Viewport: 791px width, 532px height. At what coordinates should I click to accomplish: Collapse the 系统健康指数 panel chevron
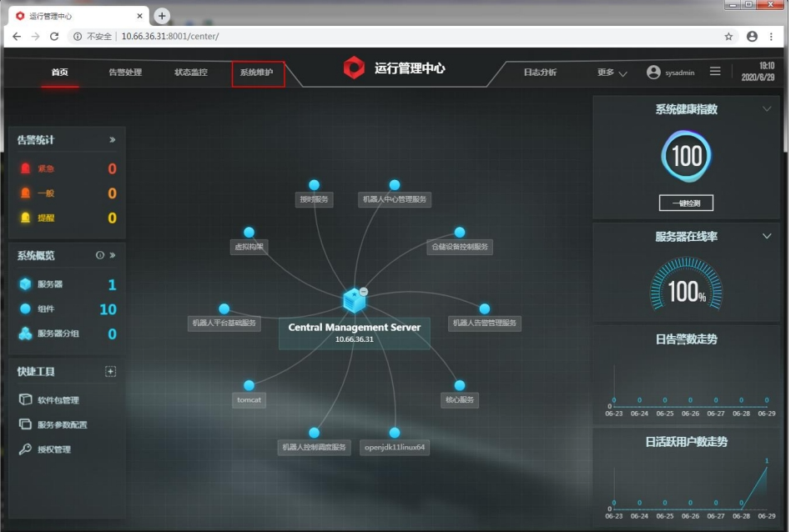pyautogui.click(x=767, y=109)
